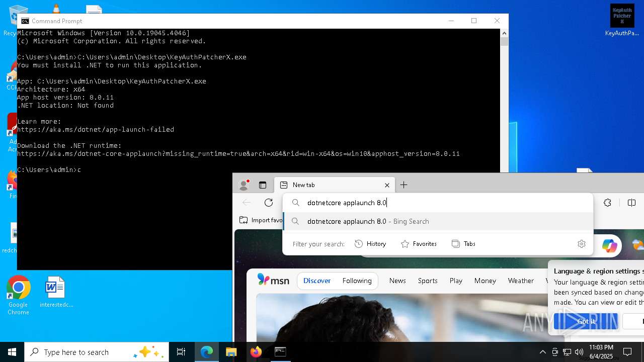Click the taskbar search box
This screenshot has width=644, height=362.
(x=97, y=352)
